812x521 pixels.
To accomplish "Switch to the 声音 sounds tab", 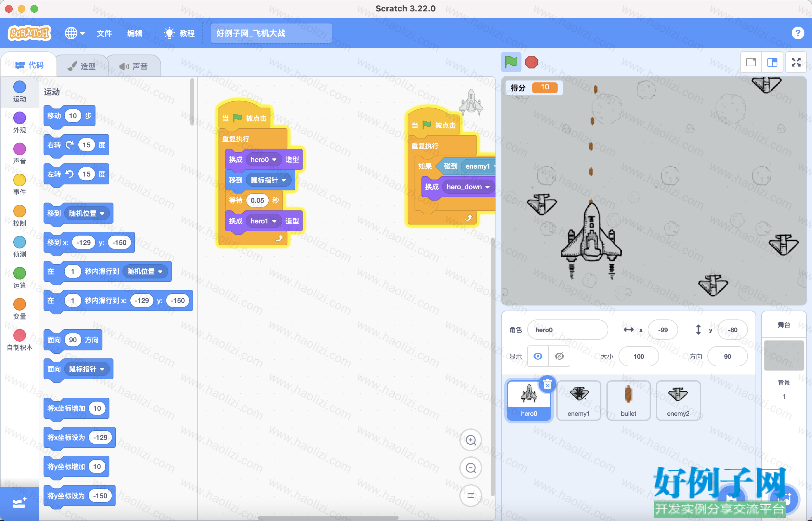I will coord(134,66).
